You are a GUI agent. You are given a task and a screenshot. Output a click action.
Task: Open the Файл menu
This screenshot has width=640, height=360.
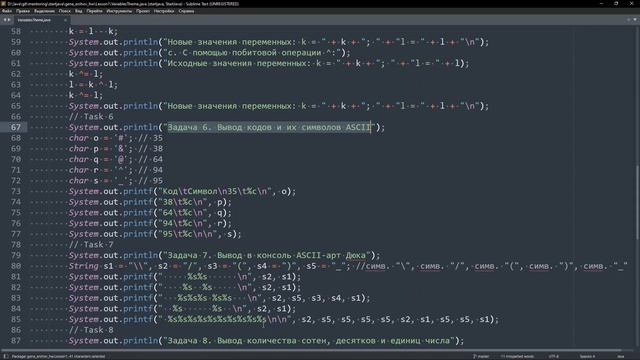point(7,11)
